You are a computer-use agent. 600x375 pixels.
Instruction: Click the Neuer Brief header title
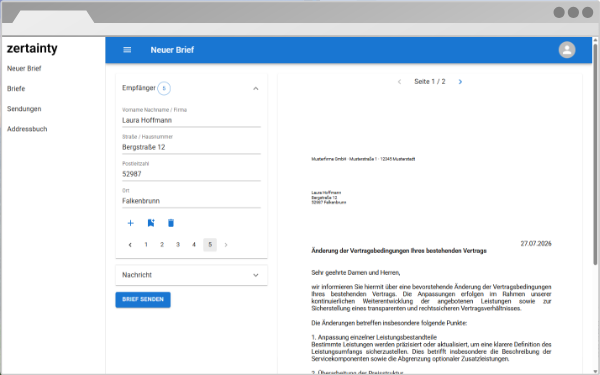point(172,50)
